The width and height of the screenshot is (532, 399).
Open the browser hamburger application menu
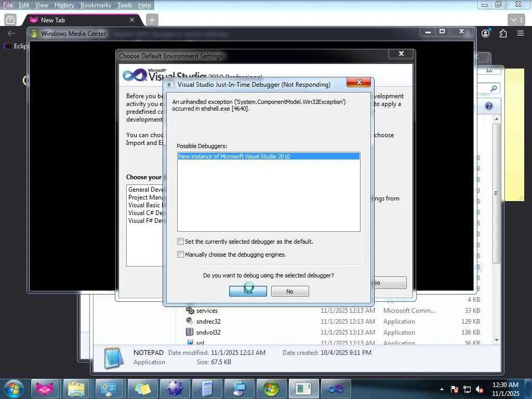click(521, 33)
